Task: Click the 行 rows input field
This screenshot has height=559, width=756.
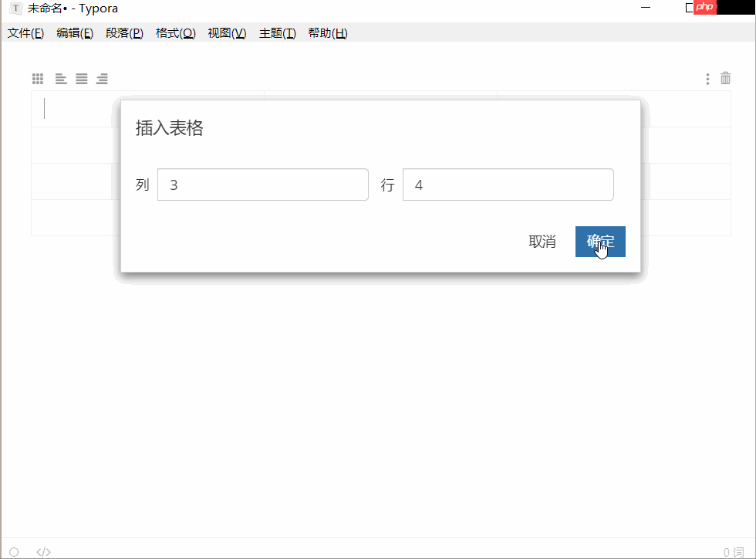Action: (508, 185)
